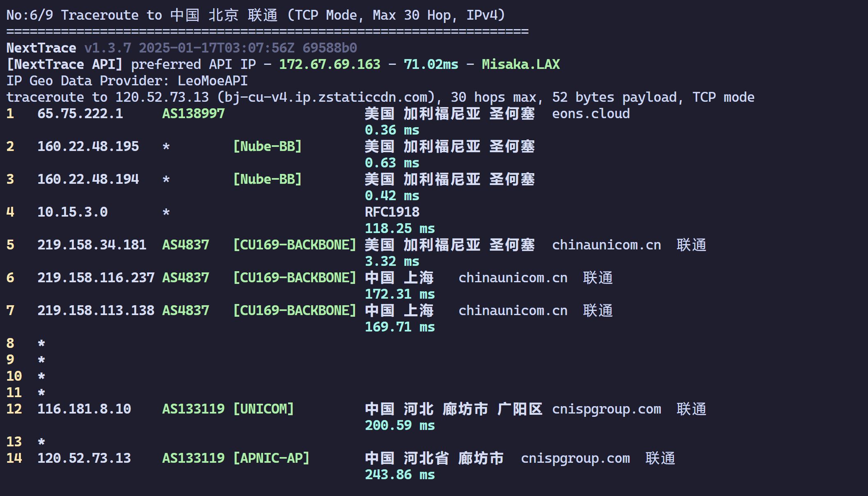Select the 172.31 ms latency value
The width and height of the screenshot is (868, 496).
pos(400,294)
